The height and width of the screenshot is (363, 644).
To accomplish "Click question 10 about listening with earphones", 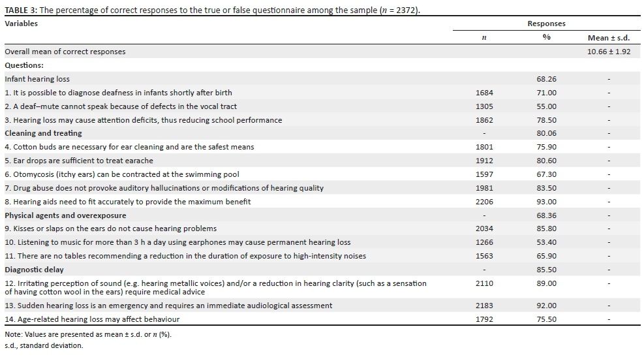I will [x=177, y=242].
